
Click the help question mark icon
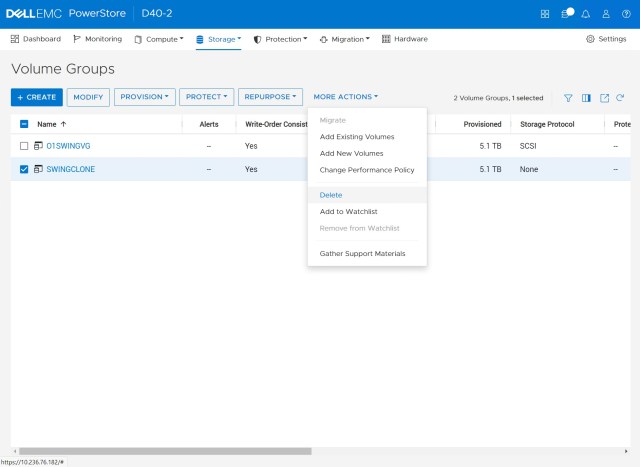click(x=625, y=14)
